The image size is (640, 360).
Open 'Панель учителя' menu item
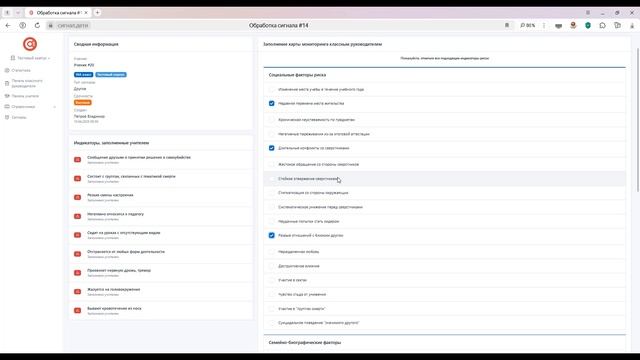pyautogui.click(x=25, y=96)
